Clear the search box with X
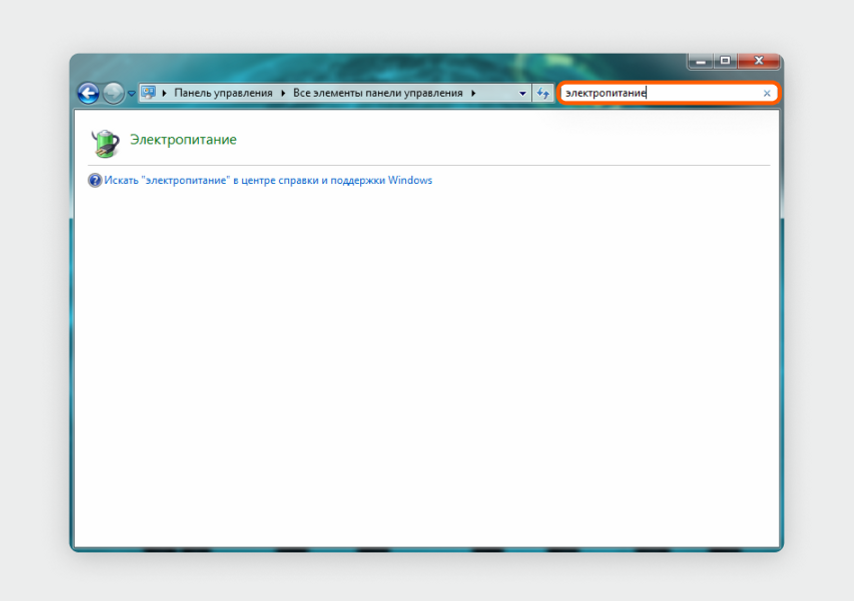This screenshot has height=601, width=854. click(767, 93)
